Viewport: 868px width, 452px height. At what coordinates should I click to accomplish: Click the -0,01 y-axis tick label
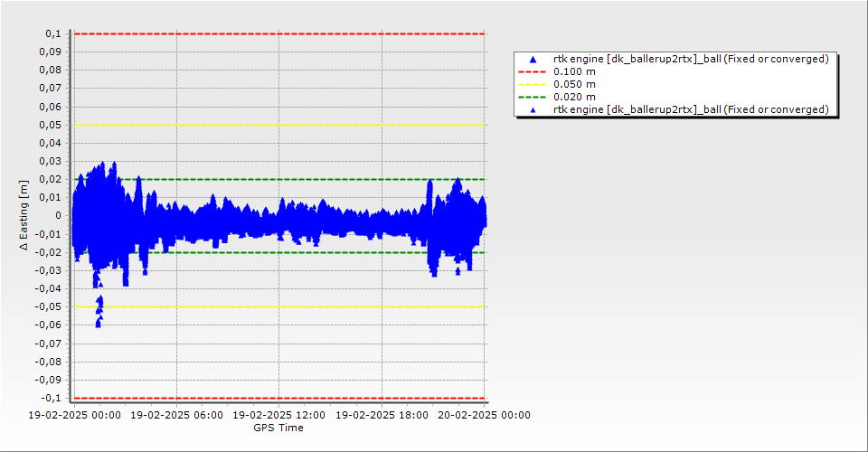coord(48,234)
